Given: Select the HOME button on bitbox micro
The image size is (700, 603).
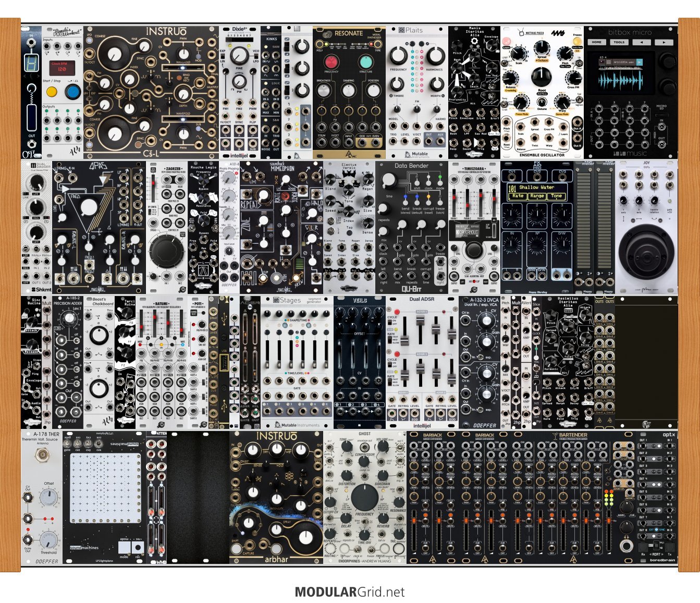Looking at the screenshot, I should pos(596,42).
